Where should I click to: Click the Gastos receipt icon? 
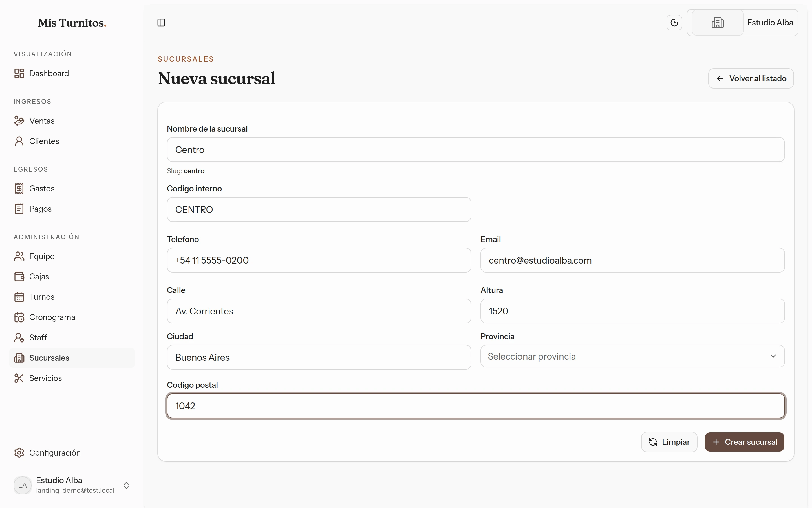point(19,189)
